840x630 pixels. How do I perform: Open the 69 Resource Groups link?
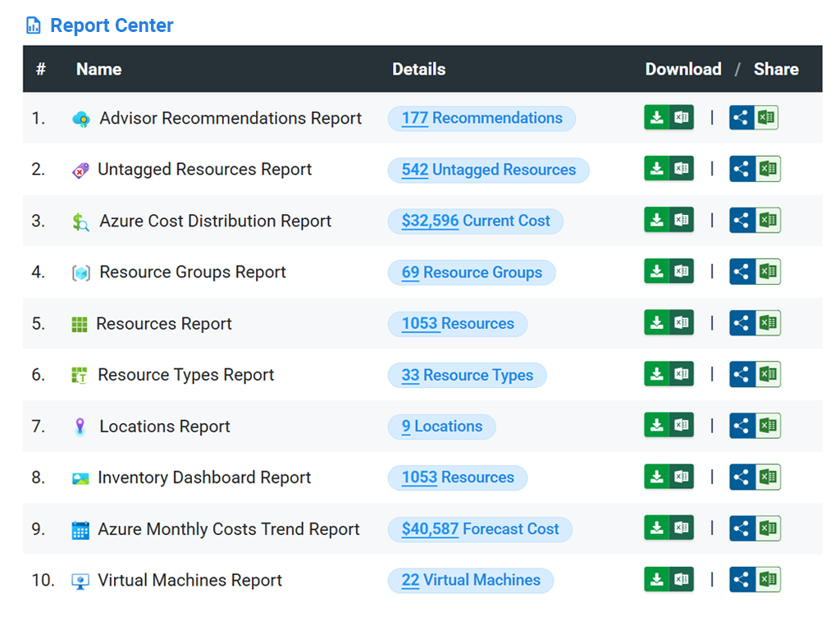pos(472,272)
